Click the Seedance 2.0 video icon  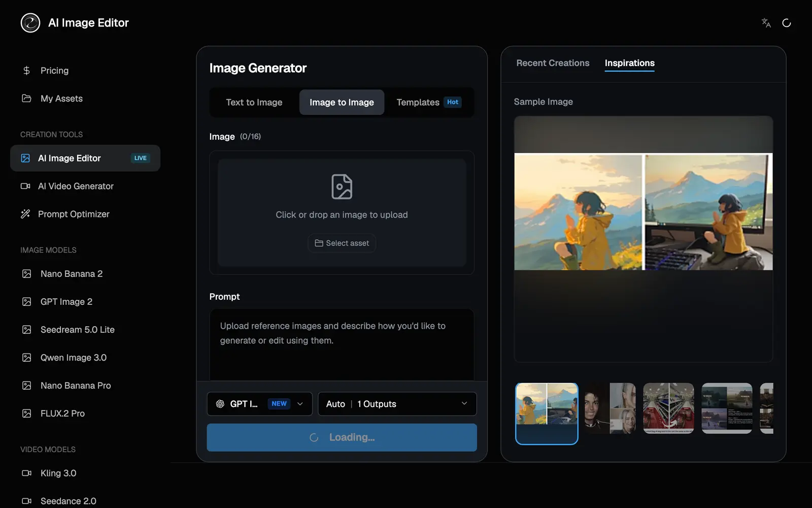[27, 501]
